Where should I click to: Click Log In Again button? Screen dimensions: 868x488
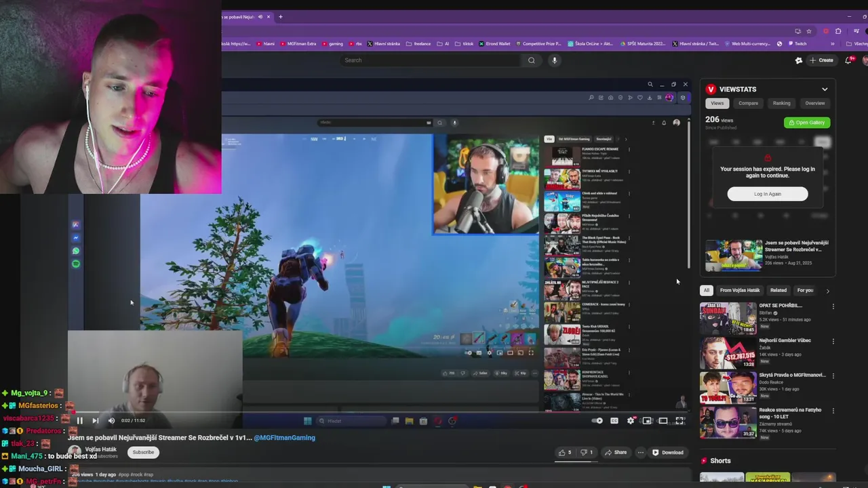pos(768,194)
